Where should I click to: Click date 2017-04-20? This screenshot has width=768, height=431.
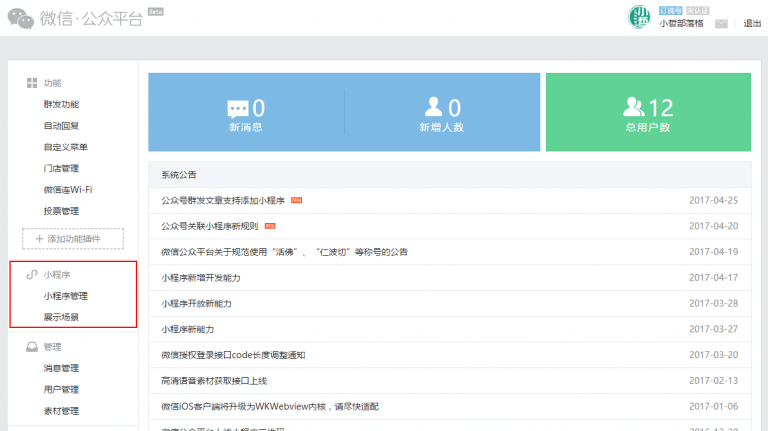coord(713,226)
